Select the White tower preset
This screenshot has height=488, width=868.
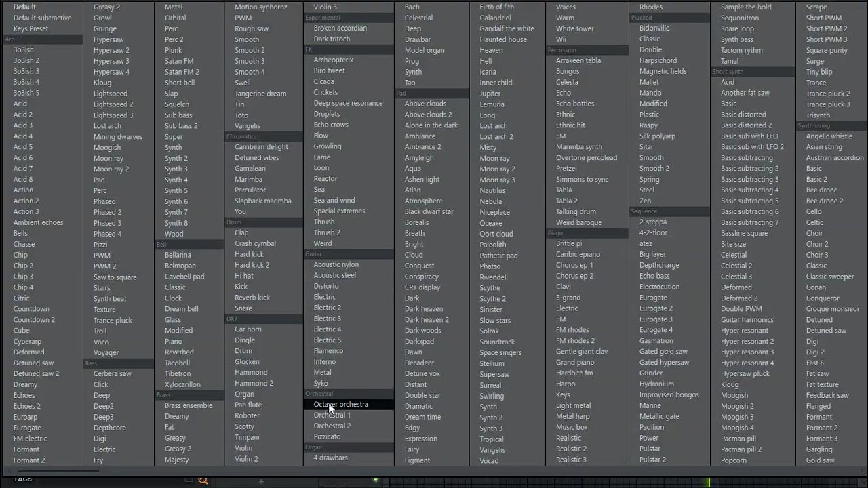(x=575, y=28)
